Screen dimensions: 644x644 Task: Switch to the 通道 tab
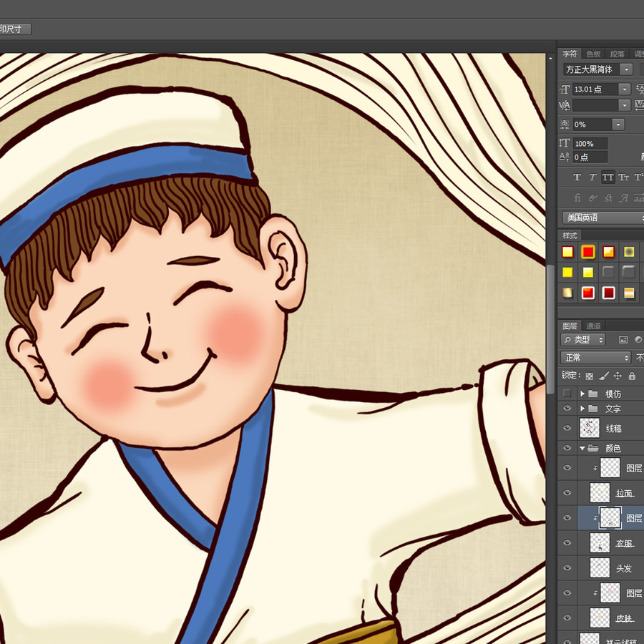coord(593,326)
